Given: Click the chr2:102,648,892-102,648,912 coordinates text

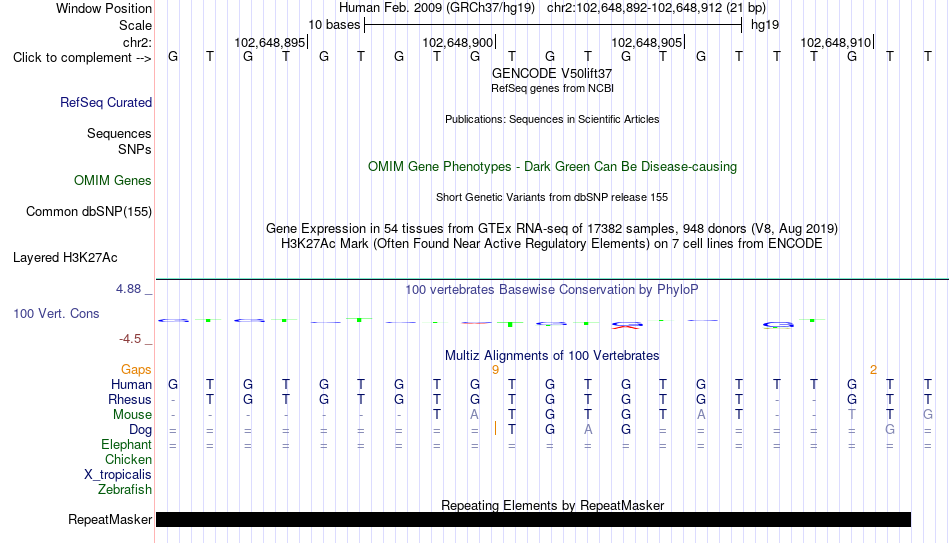Looking at the screenshot, I should coord(657,8).
